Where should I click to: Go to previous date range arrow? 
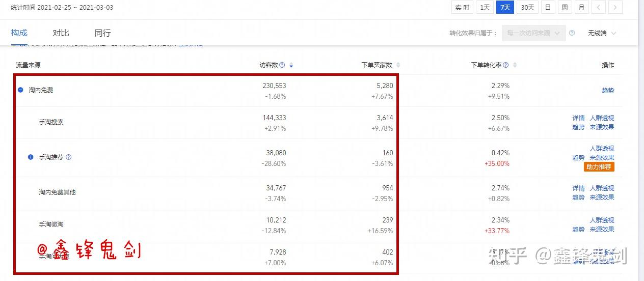(599, 8)
